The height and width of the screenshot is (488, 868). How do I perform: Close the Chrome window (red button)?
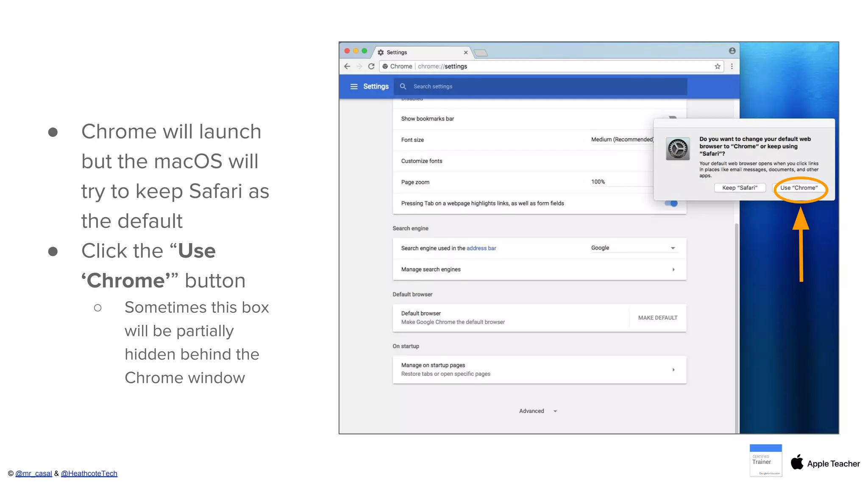347,51
